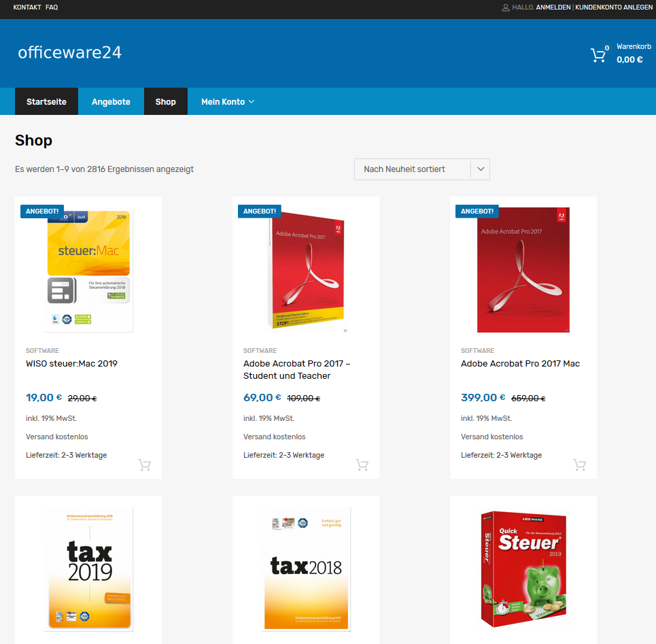Screen dimensions: 656x644
Task: Go to Startseite in the navigation
Action: [x=46, y=101]
